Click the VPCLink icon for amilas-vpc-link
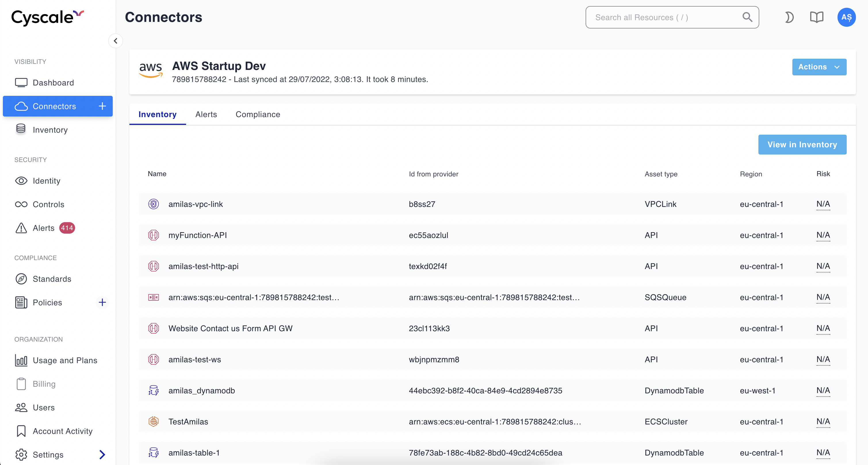Image resolution: width=868 pixels, height=465 pixels. coord(154,204)
